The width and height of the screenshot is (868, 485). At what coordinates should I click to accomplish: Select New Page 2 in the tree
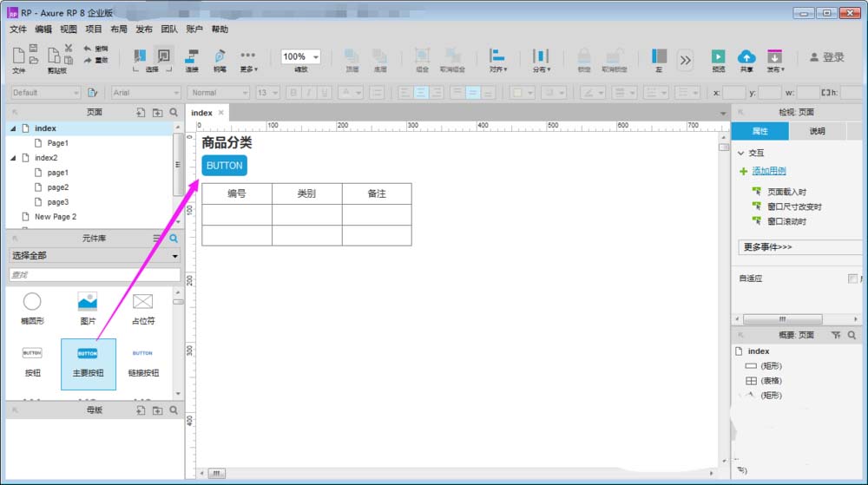click(x=56, y=217)
